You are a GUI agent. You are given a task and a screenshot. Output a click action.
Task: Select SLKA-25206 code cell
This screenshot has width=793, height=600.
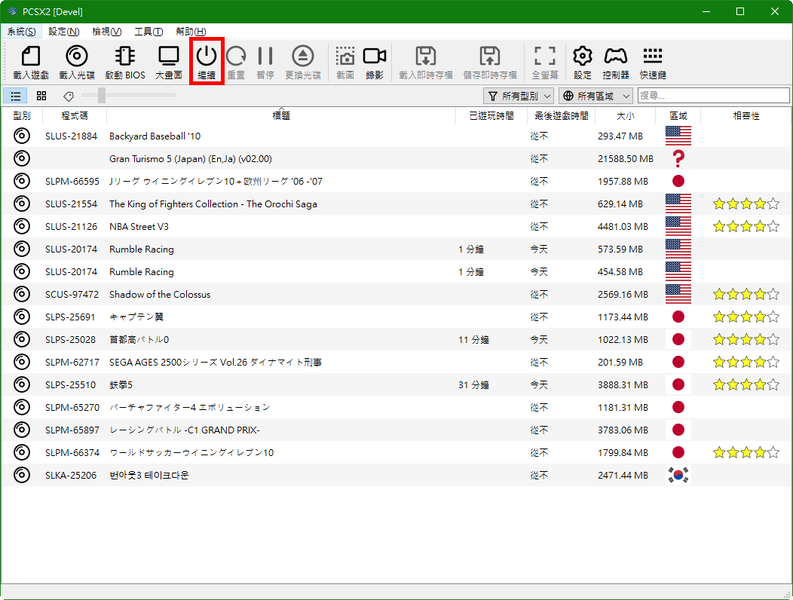point(70,476)
